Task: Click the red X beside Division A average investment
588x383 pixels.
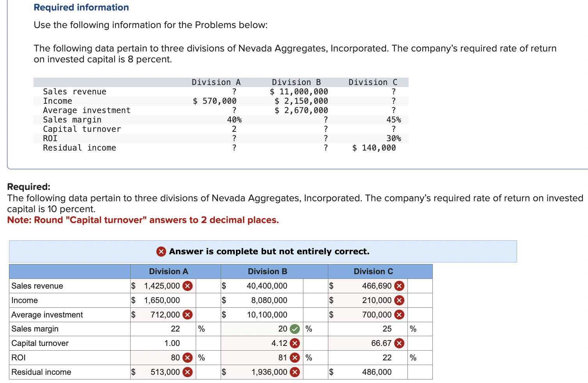Action: click(x=187, y=315)
